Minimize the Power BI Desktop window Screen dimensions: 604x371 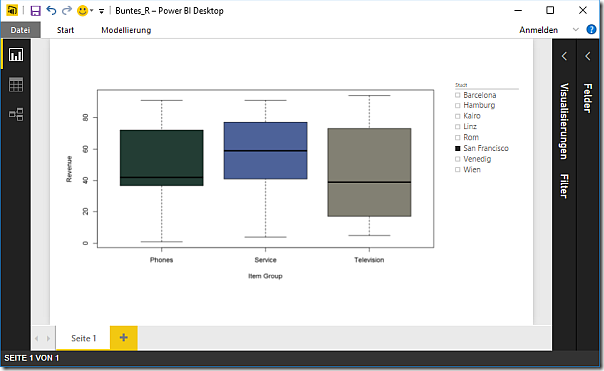518,10
